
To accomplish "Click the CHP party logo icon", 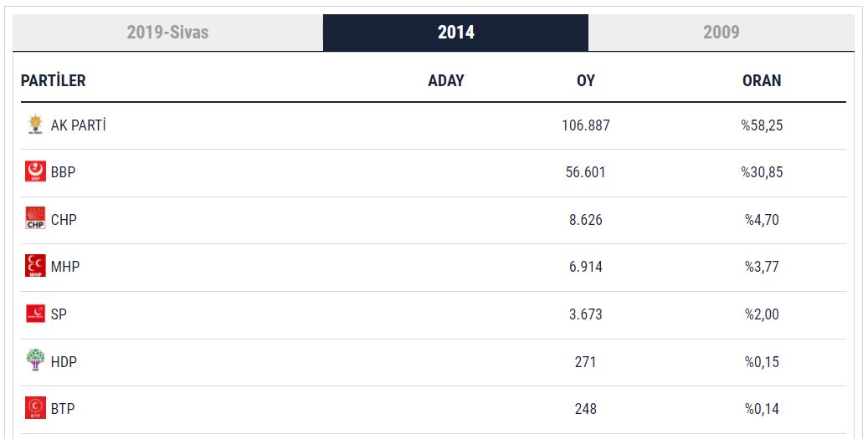I will click(35, 219).
